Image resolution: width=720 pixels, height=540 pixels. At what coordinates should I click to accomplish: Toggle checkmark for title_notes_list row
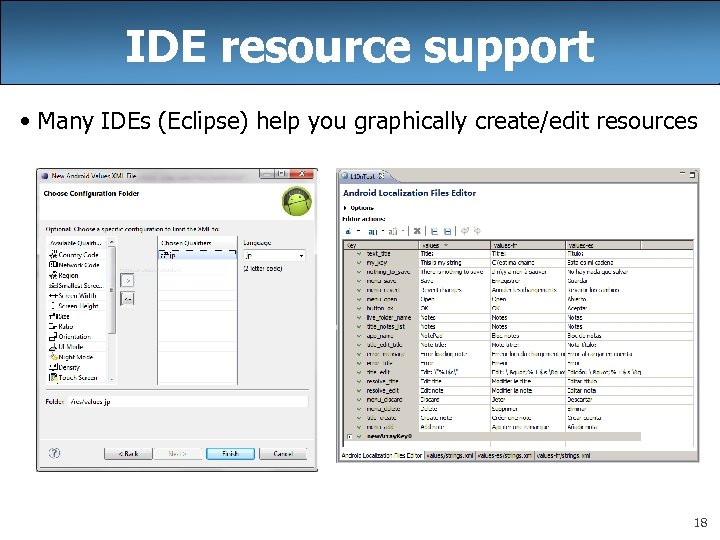tap(359, 327)
